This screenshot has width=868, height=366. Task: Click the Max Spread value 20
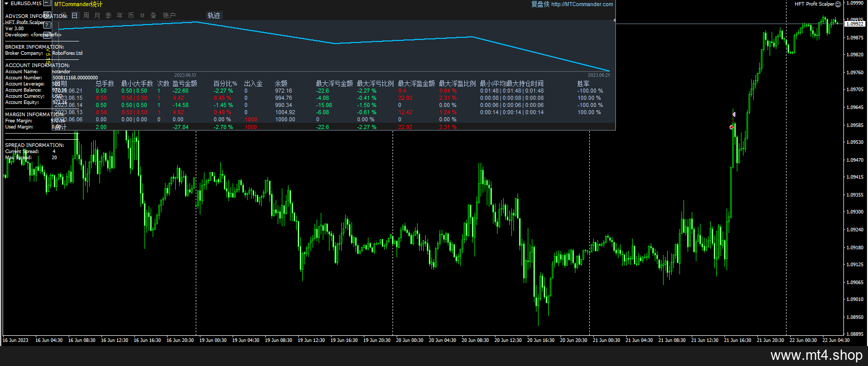pyautogui.click(x=54, y=158)
